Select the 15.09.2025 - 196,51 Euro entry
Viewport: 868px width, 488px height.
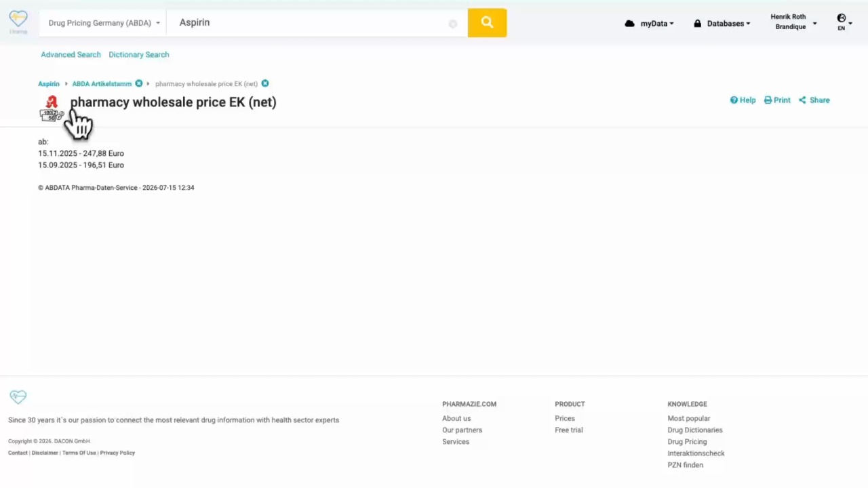point(81,165)
